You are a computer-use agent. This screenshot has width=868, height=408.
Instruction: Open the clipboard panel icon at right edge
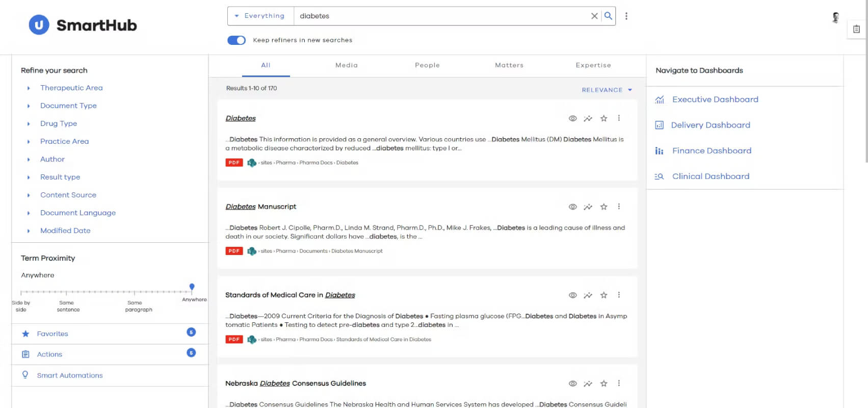point(856,29)
